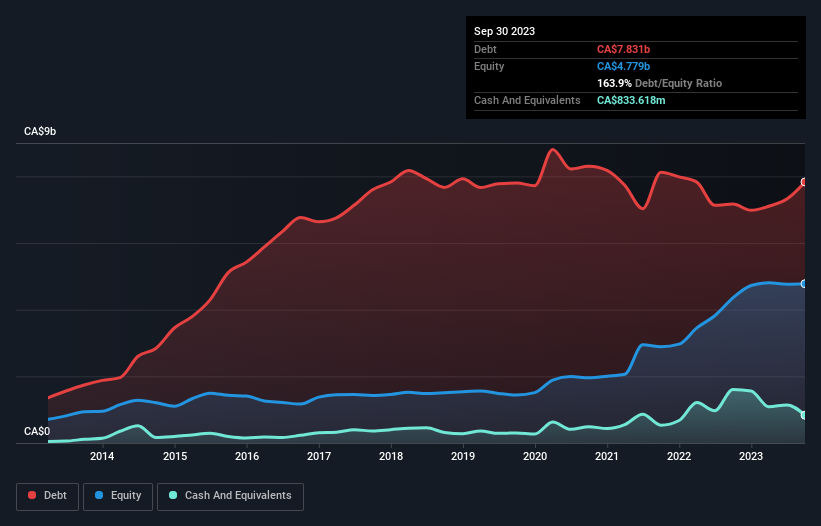Image resolution: width=821 pixels, height=526 pixels.
Task: Click the 2018 x-axis label
Action: [391, 456]
